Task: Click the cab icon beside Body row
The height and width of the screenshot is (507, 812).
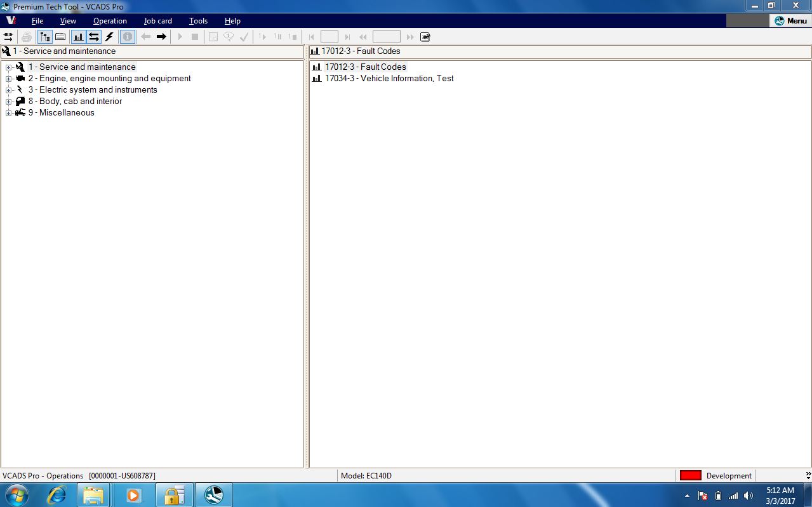Action: pyautogui.click(x=20, y=101)
